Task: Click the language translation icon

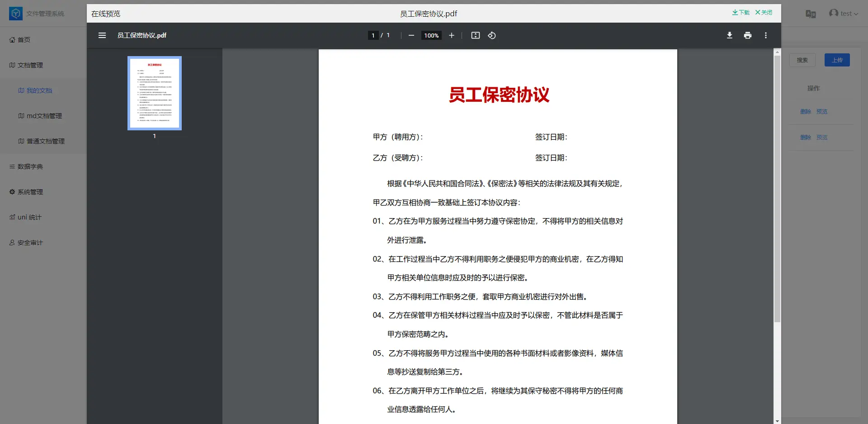Action: click(x=811, y=14)
